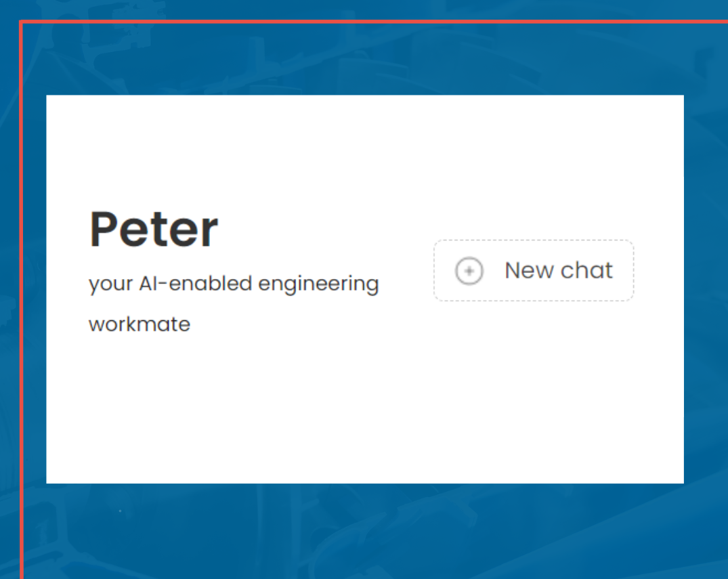Screen dimensions: 728x579
Task: Click the AI-enabled engineering workmate tagline
Action: pyautogui.click(x=233, y=284)
